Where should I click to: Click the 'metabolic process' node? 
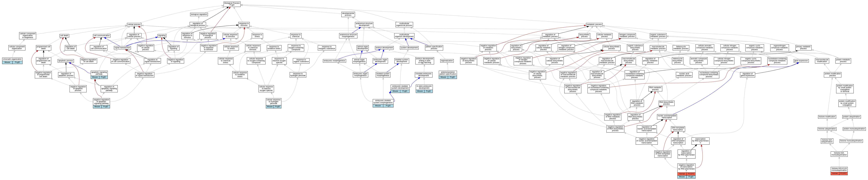coord(594,24)
